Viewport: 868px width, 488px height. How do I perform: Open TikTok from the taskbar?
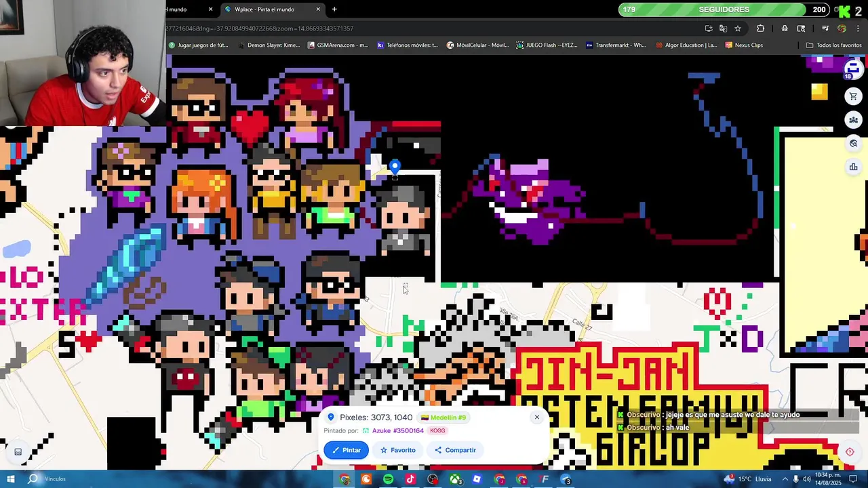[410, 480]
